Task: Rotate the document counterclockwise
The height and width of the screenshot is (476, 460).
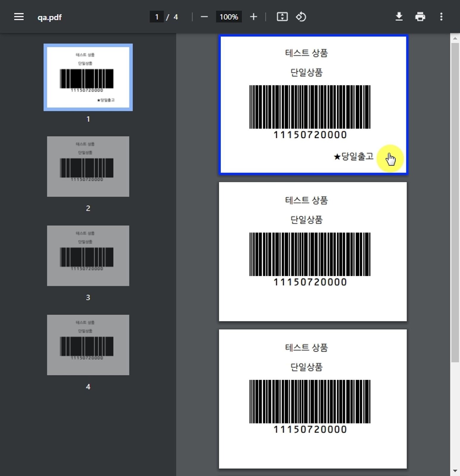Action: (x=301, y=17)
